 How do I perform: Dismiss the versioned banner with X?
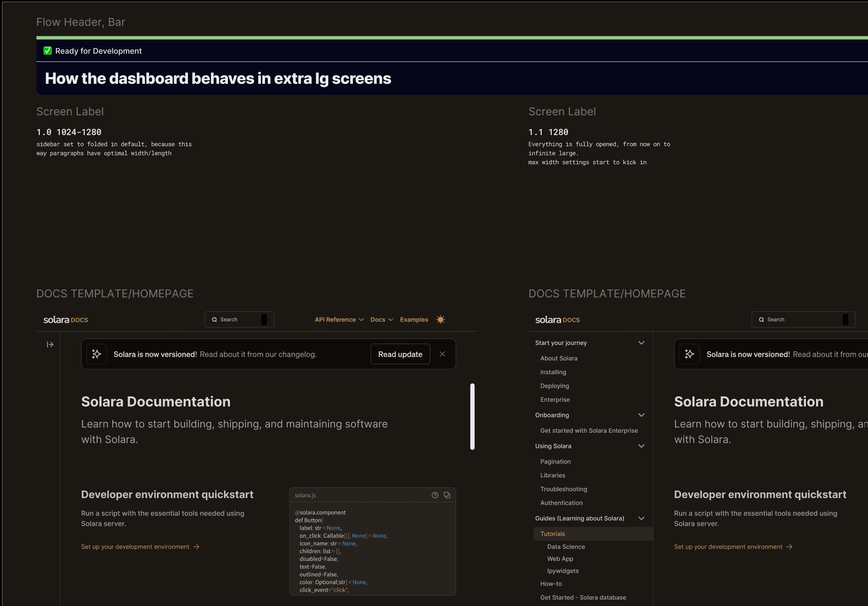tap(442, 354)
